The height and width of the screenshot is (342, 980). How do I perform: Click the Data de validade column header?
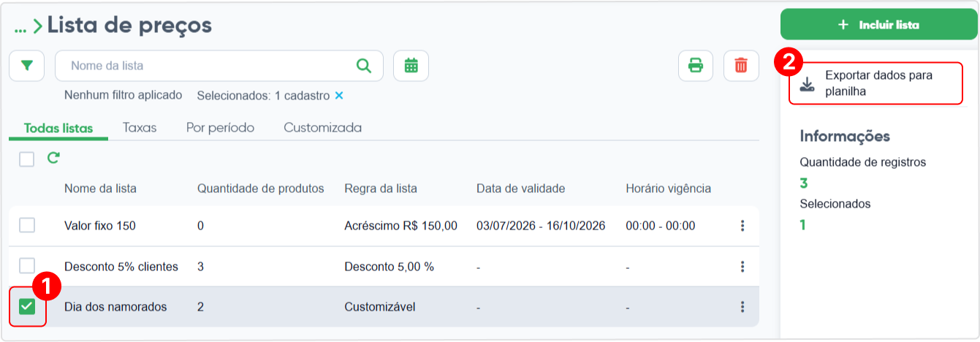coord(520,189)
